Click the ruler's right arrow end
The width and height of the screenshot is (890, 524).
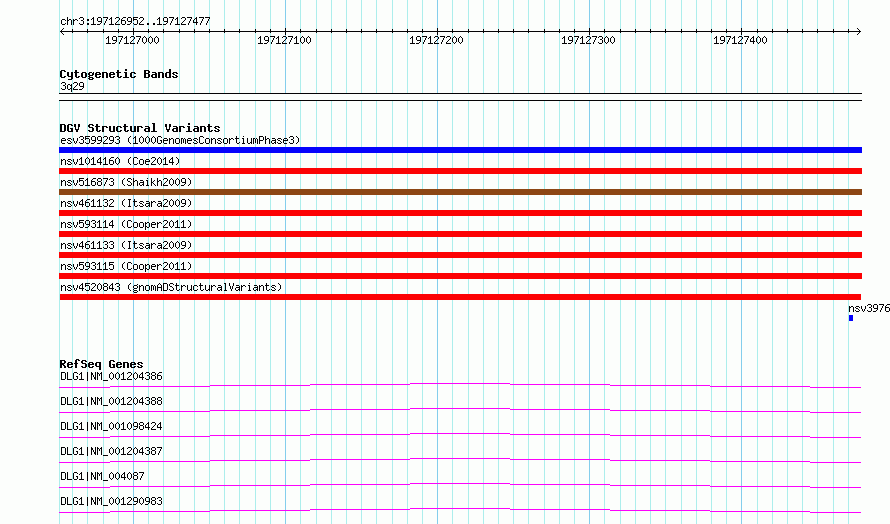pos(859,31)
